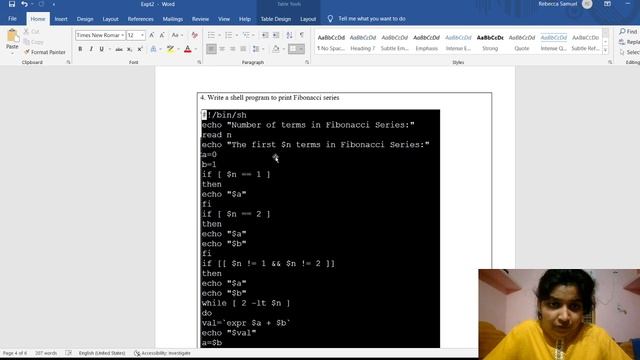This screenshot has height=360, width=640.
Task: Click the Text Effects icon
Action: coord(153,49)
